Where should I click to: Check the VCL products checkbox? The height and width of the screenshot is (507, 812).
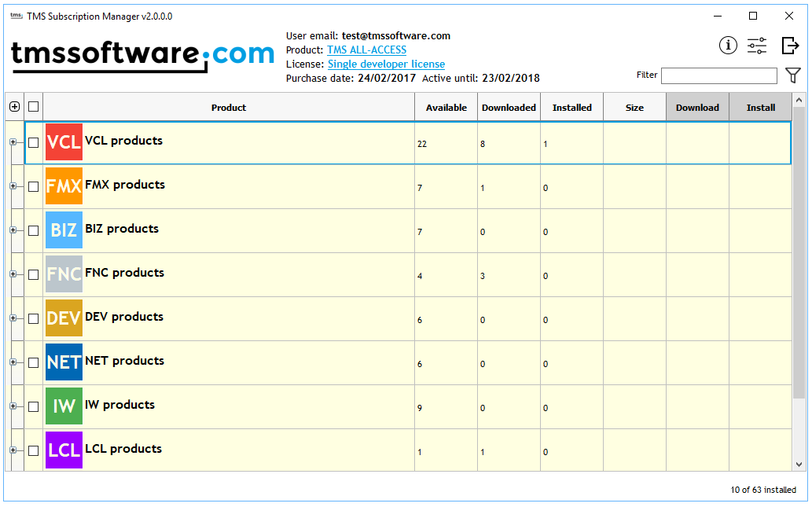33,143
